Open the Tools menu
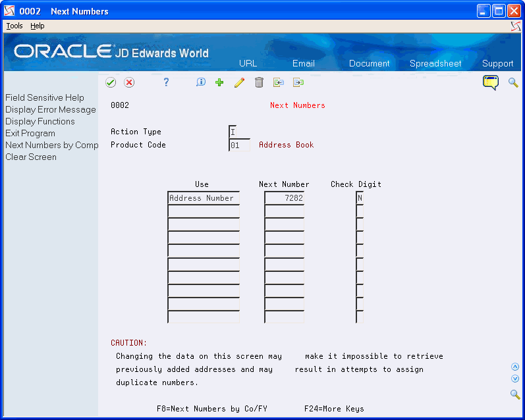This screenshot has width=525, height=420. tap(14, 26)
